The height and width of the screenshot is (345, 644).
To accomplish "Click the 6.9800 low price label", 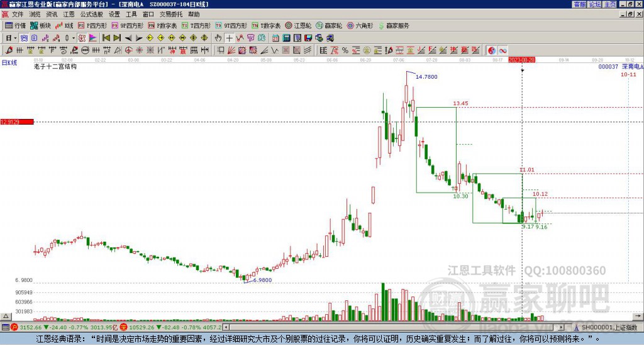I will point(262,280).
